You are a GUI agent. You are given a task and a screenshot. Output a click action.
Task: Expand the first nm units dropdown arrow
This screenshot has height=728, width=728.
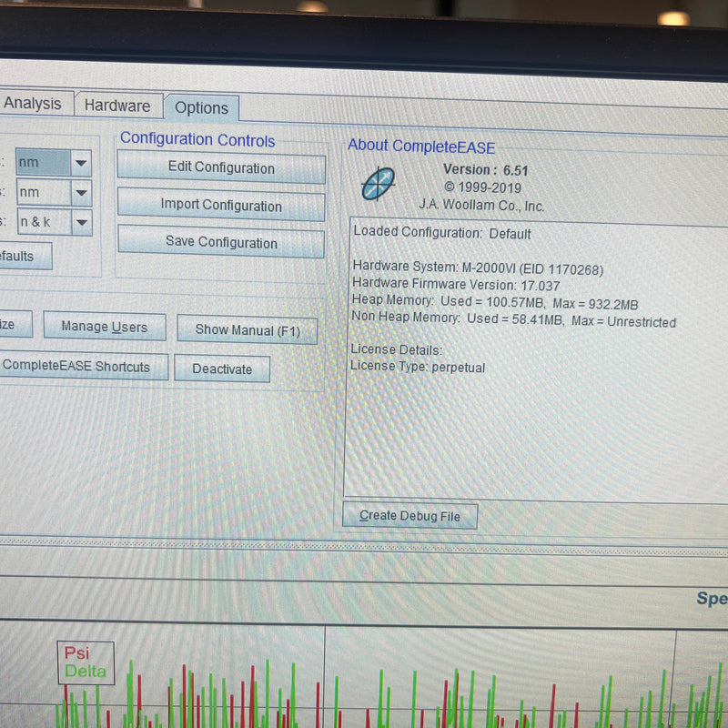point(81,163)
